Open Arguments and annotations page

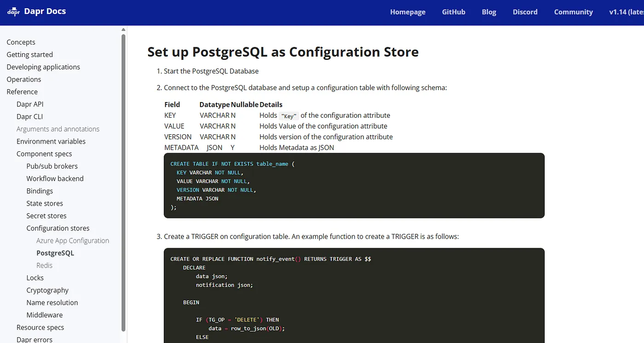[58, 129]
